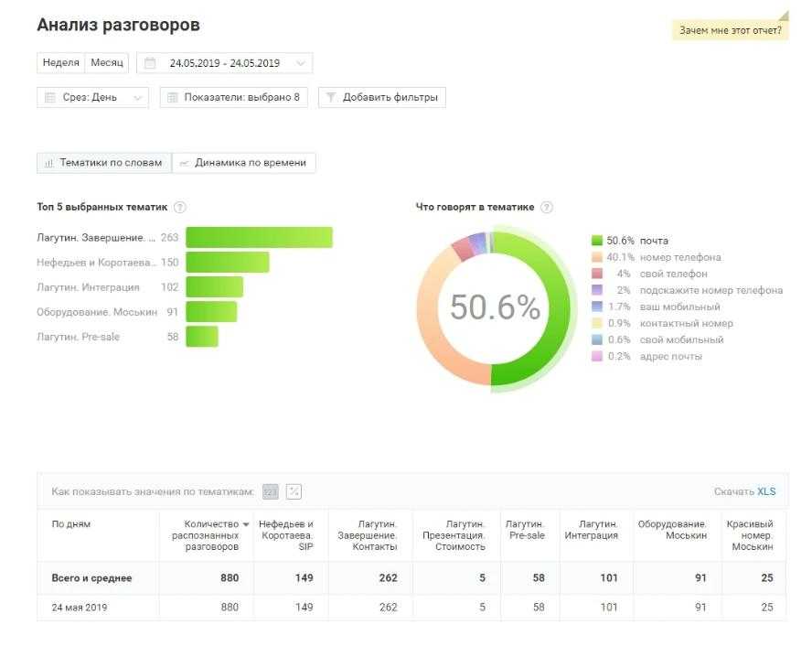Click the 'Лагутин. Завершение' bar in top 5 chart
This screenshot has width=812, height=646.
(x=259, y=238)
